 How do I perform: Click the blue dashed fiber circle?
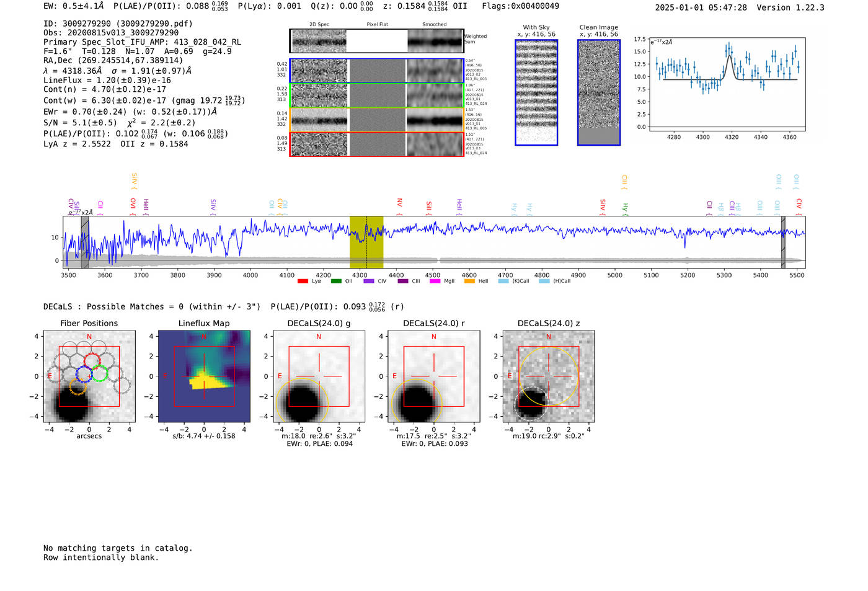pyautogui.click(x=84, y=374)
